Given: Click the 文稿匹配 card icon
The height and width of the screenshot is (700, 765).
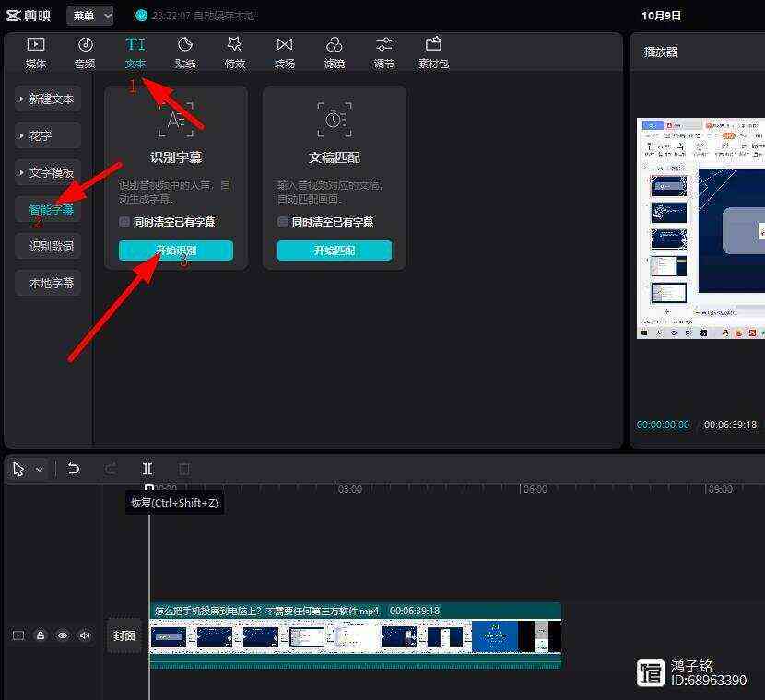Looking at the screenshot, I should 335,120.
